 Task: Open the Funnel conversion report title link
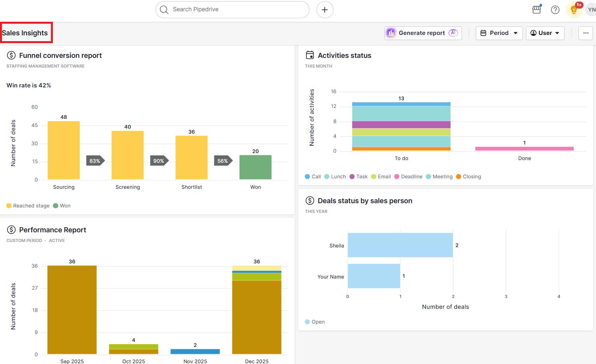pos(61,55)
